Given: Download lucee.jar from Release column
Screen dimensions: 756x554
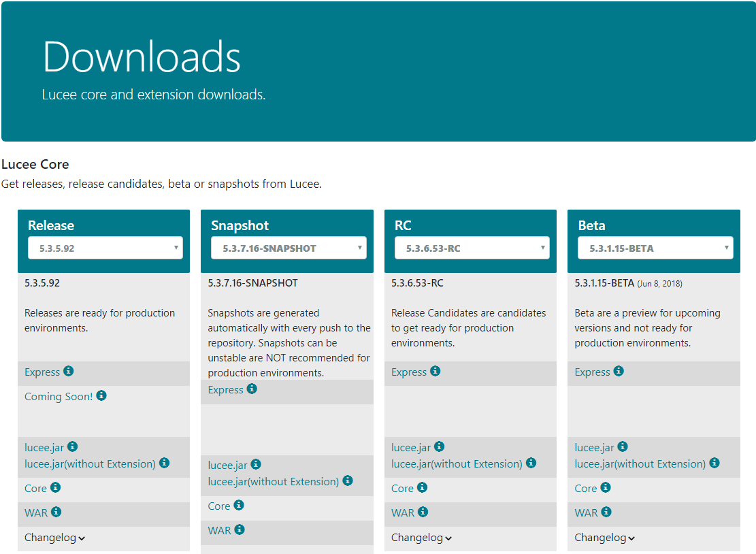Looking at the screenshot, I should [x=44, y=447].
